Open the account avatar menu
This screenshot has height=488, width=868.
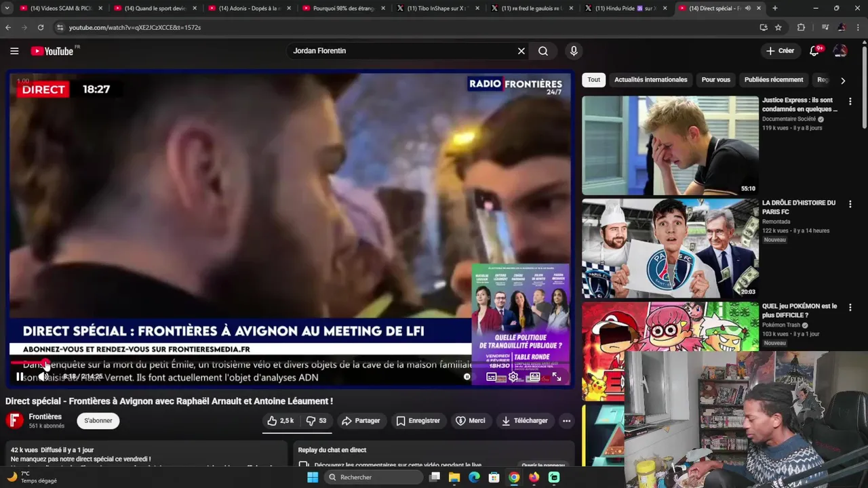840,51
